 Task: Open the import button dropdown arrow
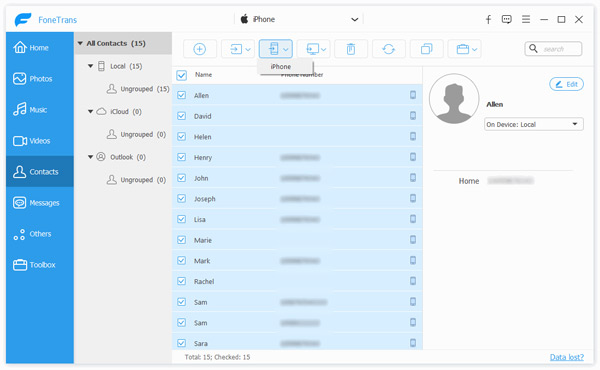(248, 49)
